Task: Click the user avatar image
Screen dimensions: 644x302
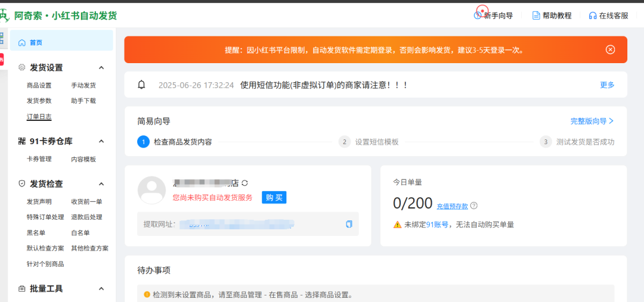Action: (x=151, y=190)
